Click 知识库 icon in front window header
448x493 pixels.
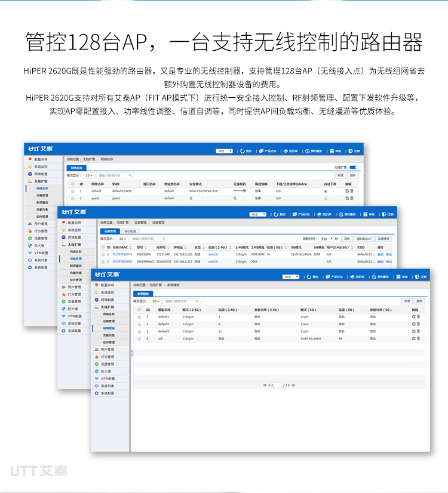[x=352, y=277]
